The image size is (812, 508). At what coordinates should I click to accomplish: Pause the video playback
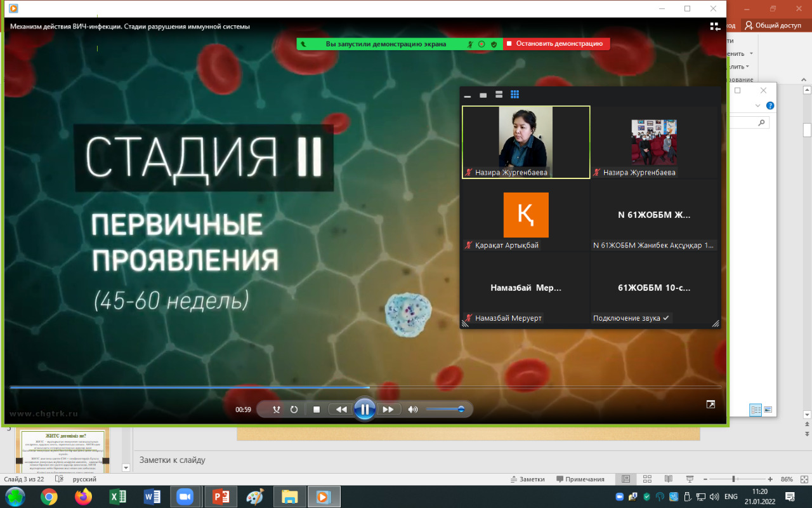365,410
